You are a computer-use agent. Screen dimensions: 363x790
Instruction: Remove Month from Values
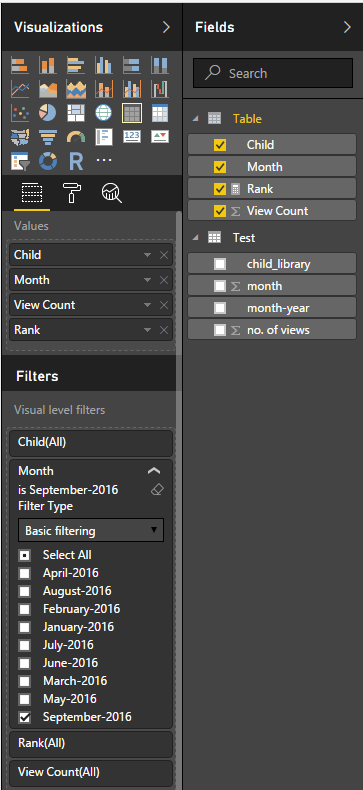coord(164,280)
